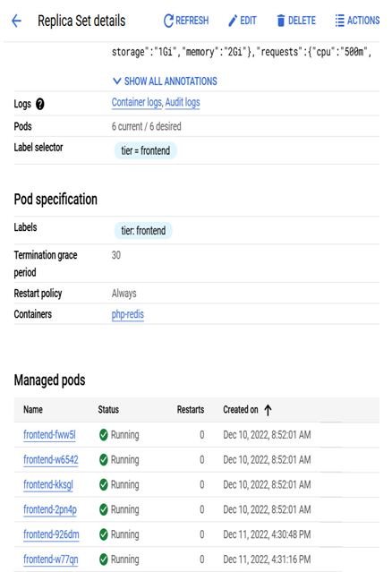Click the green Running check icon for frontend-926dm
This screenshot has height=572, width=392.
pyautogui.click(x=104, y=534)
